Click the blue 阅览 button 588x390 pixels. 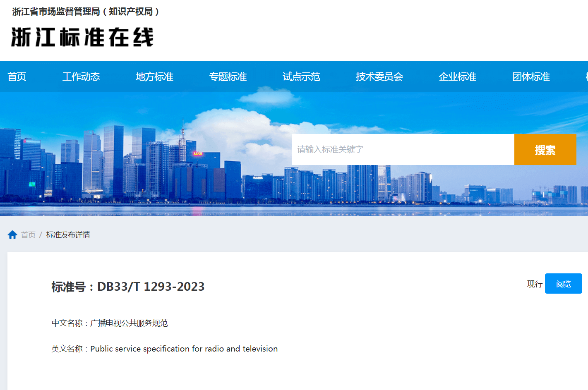tap(564, 284)
